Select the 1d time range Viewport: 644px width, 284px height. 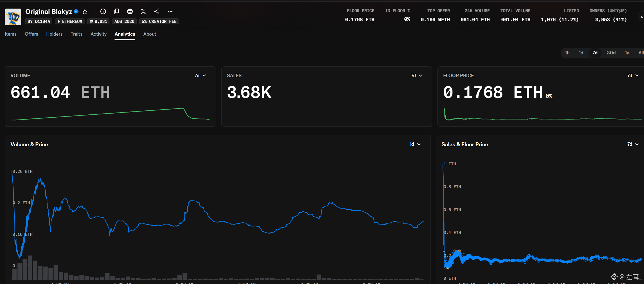pos(581,53)
